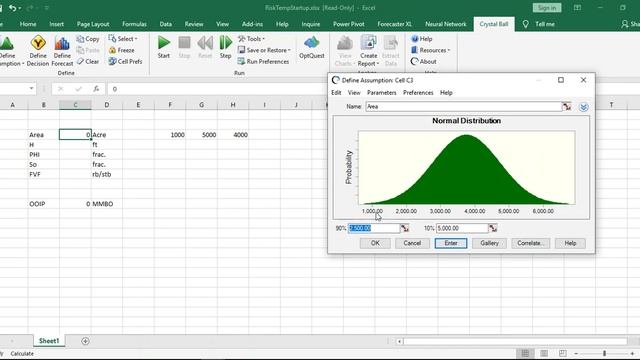Open the View menu in dialog
This screenshot has width=640, height=360.
pyautogui.click(x=354, y=93)
